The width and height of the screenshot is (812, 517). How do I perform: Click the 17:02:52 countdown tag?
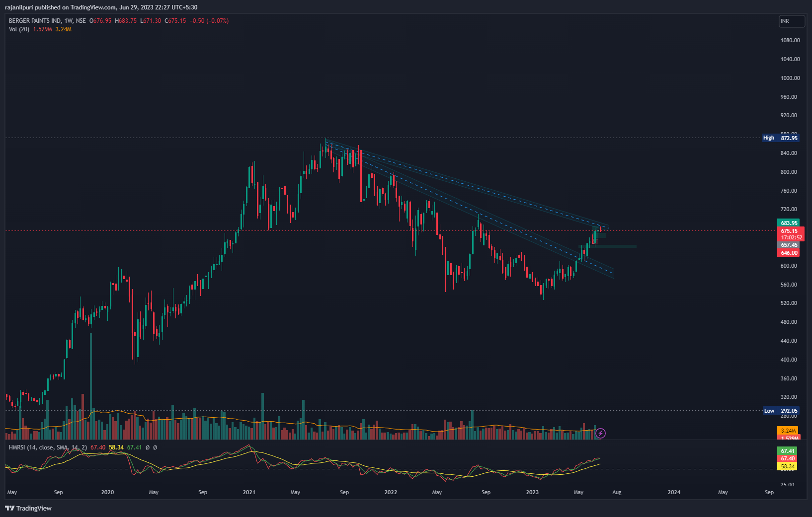(x=791, y=238)
